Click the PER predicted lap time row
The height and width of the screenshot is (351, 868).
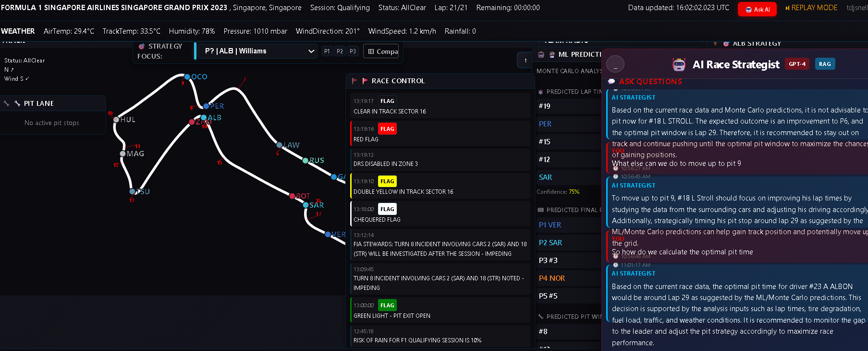click(x=569, y=124)
